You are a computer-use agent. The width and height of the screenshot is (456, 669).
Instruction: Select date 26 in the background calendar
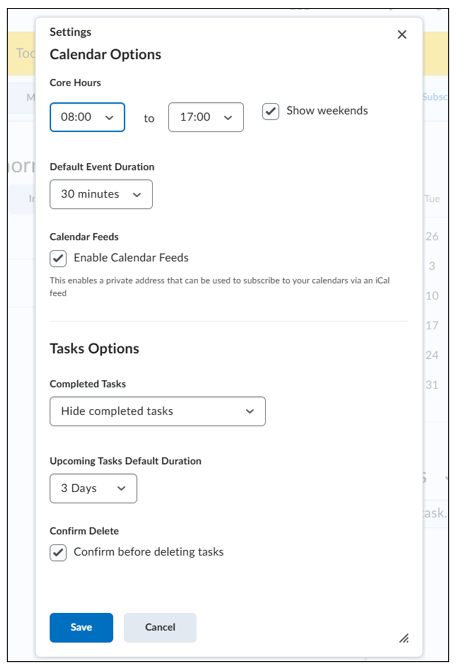tap(432, 236)
